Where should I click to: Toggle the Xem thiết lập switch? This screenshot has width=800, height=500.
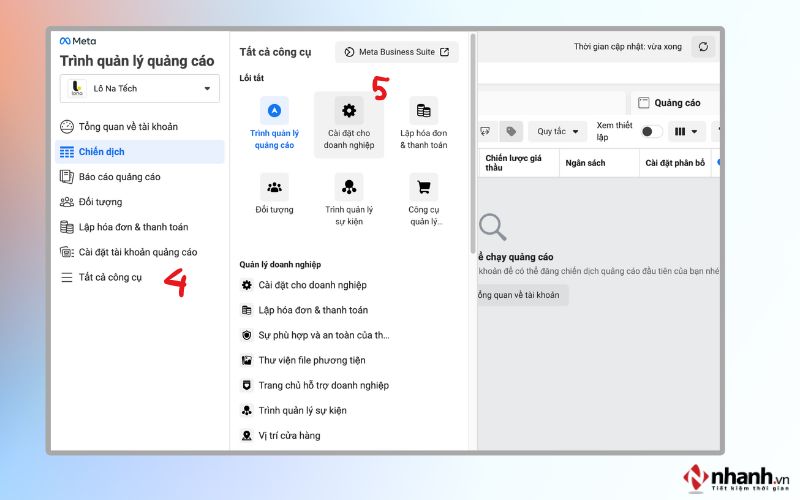[x=652, y=132]
